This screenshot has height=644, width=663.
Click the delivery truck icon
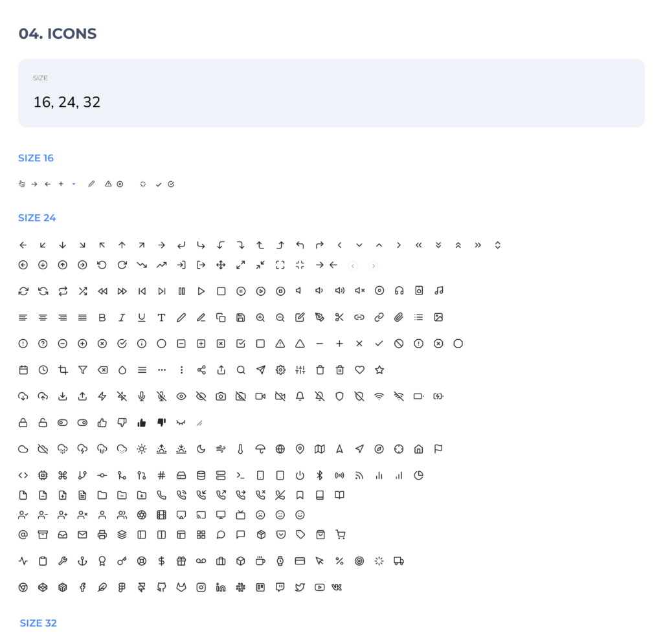(399, 561)
